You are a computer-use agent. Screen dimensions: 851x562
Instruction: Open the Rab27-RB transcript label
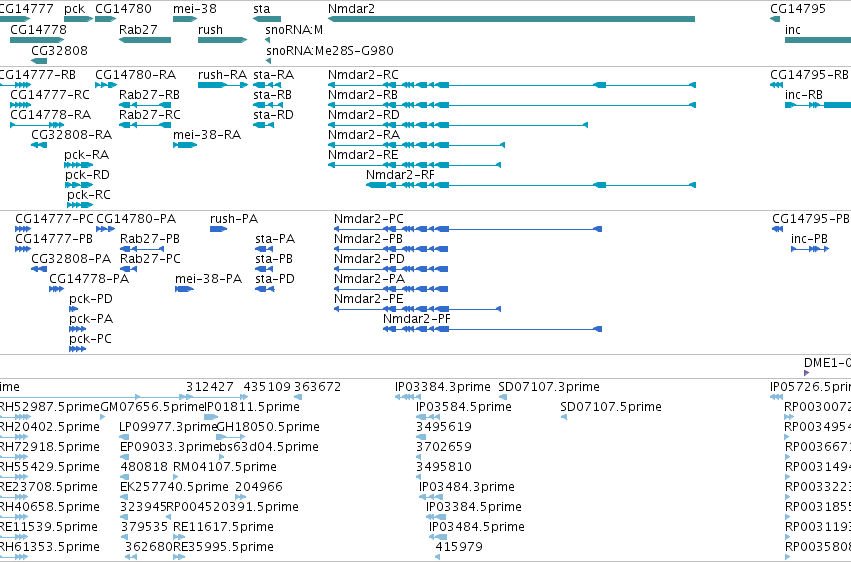[x=149, y=94]
